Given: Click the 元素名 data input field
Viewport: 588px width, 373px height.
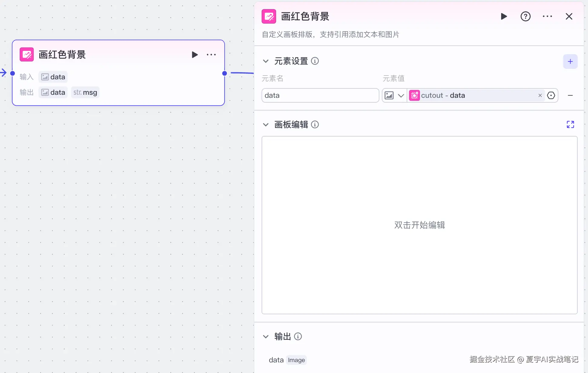Looking at the screenshot, I should coord(320,95).
